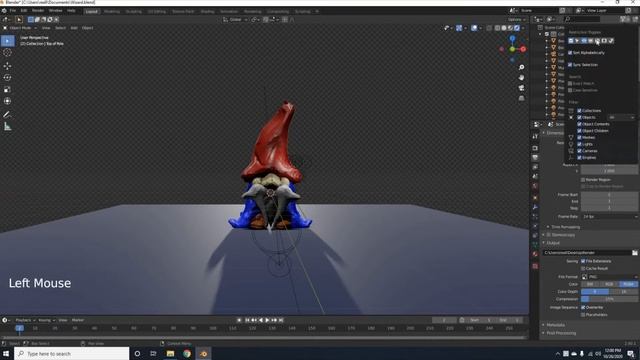
Task: Click the red X axis on navigation gizmo
Action: (523, 49)
